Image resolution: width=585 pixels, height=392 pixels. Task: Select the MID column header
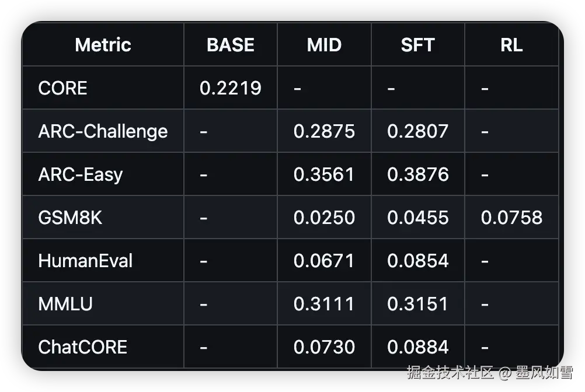pos(324,45)
